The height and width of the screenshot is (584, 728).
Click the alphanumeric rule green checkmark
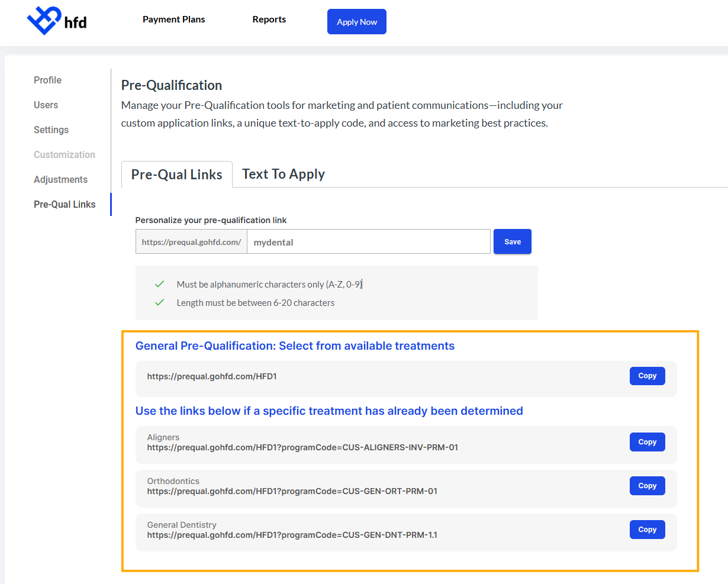159,284
